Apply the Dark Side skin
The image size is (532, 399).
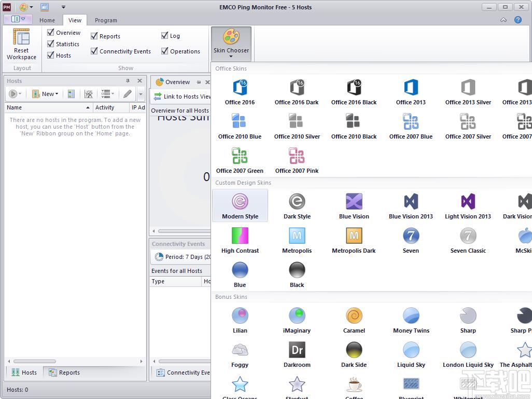click(x=354, y=354)
